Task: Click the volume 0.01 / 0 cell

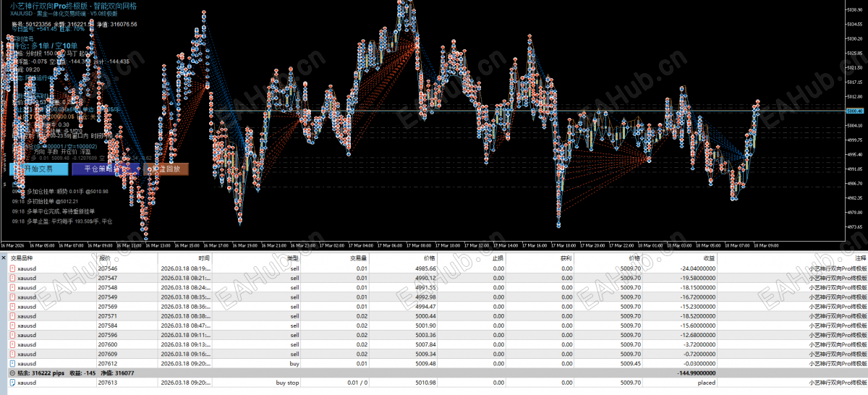Action: click(x=357, y=382)
